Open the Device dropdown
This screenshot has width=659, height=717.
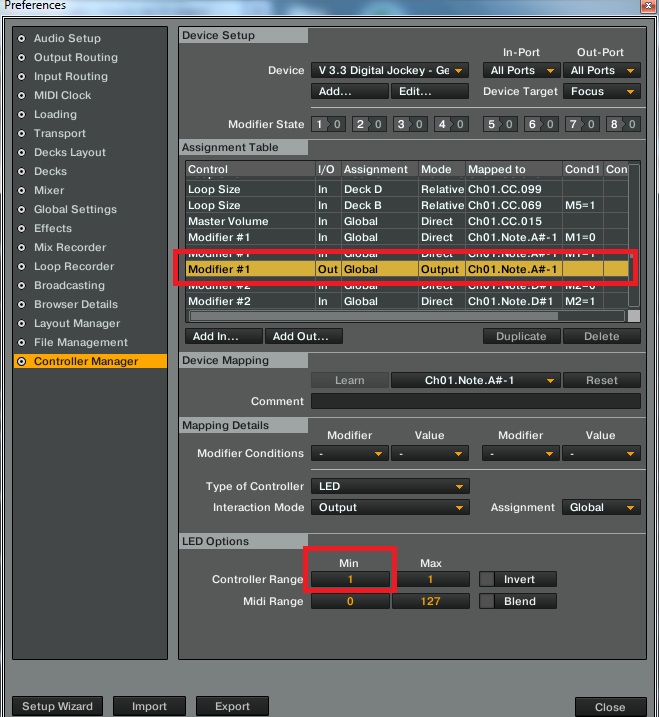(x=390, y=70)
